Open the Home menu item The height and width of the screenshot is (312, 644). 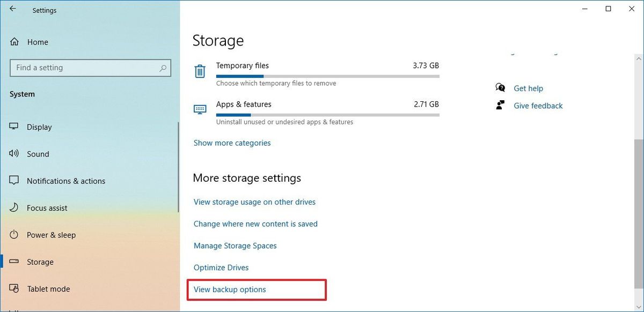[37, 42]
